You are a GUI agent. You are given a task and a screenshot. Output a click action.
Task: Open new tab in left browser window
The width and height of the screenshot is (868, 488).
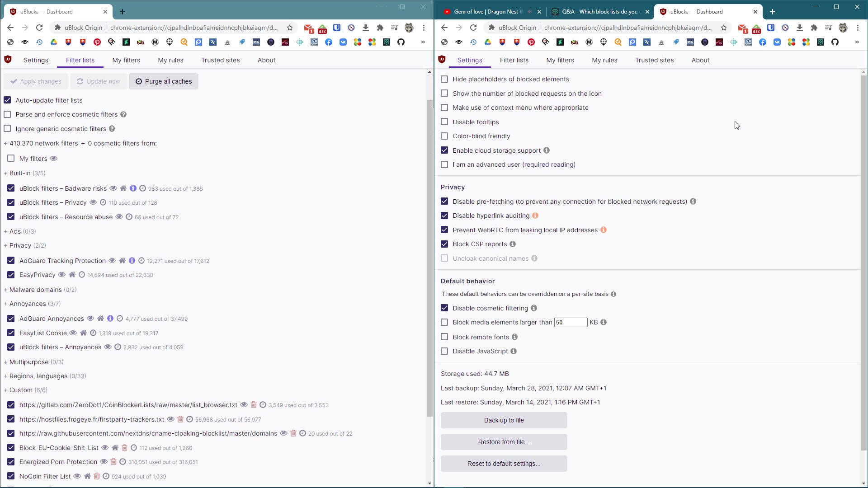coord(123,12)
